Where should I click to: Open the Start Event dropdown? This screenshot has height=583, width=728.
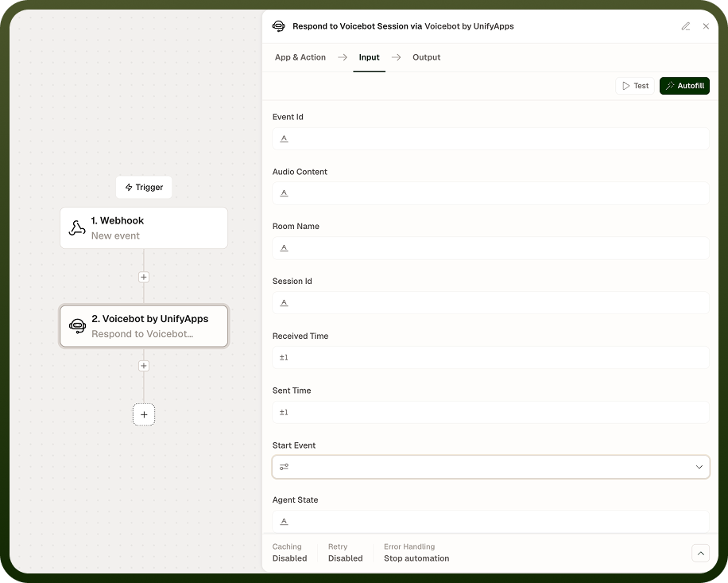pyautogui.click(x=490, y=467)
